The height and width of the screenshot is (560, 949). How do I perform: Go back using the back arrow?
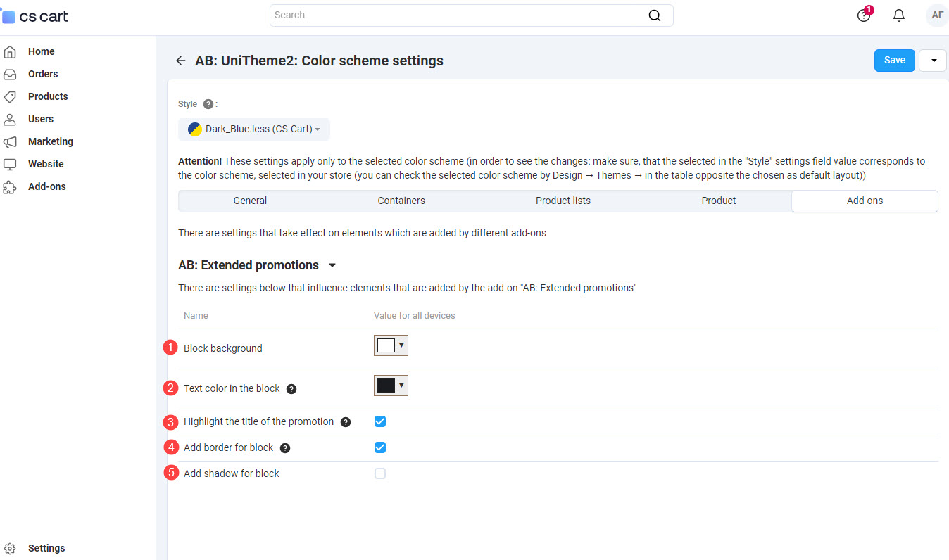click(x=181, y=61)
